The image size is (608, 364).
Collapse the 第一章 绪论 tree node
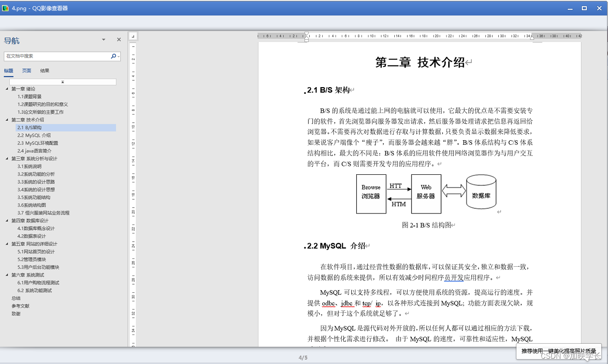(7, 89)
